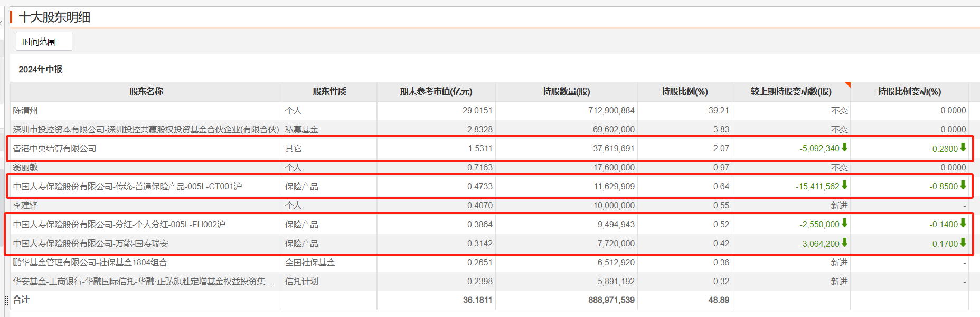Select the 2024年中报 period label
The width and height of the screenshot is (980, 317).
[x=40, y=70]
